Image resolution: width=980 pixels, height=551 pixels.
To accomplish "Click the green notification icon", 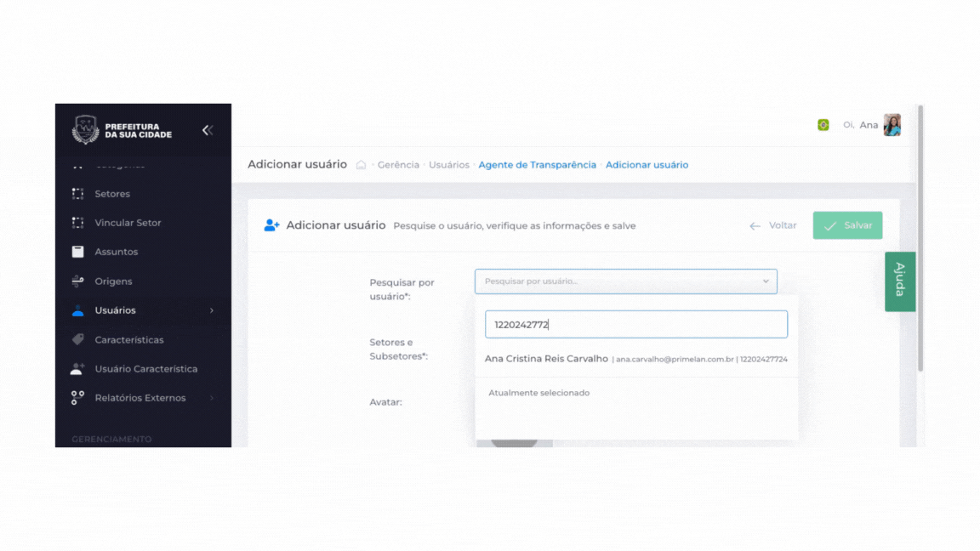I will coord(823,125).
